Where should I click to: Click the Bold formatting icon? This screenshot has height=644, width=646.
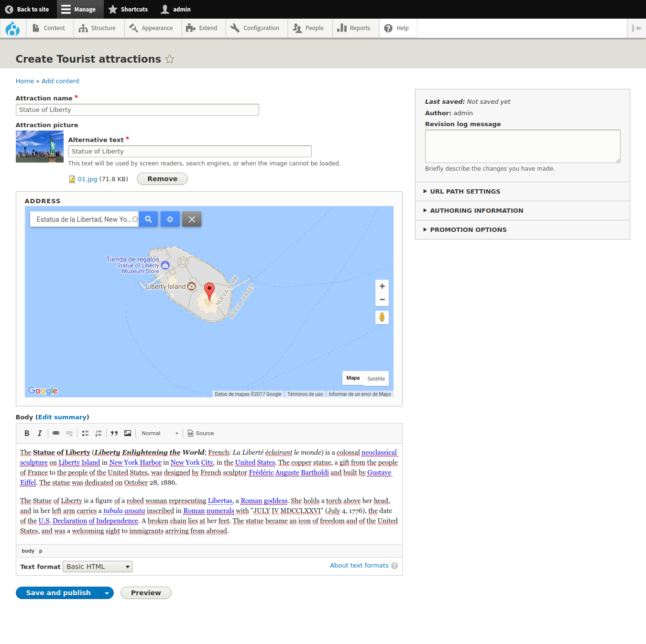(x=27, y=433)
